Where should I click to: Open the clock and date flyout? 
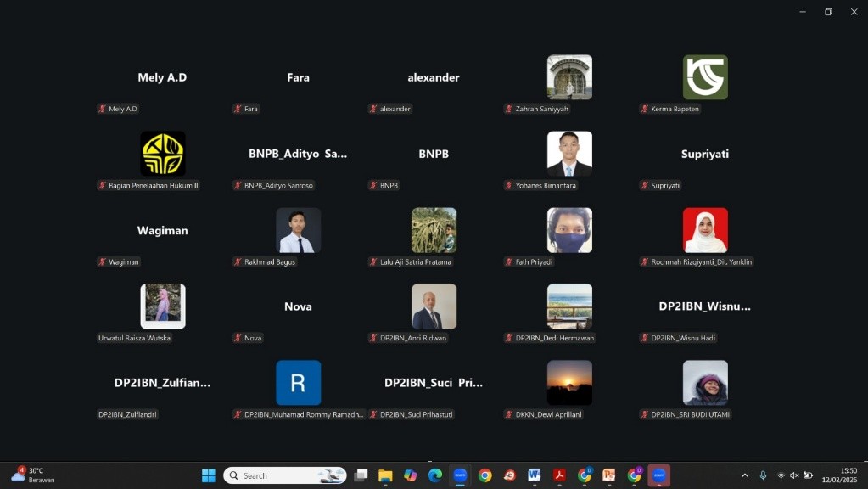click(x=848, y=475)
